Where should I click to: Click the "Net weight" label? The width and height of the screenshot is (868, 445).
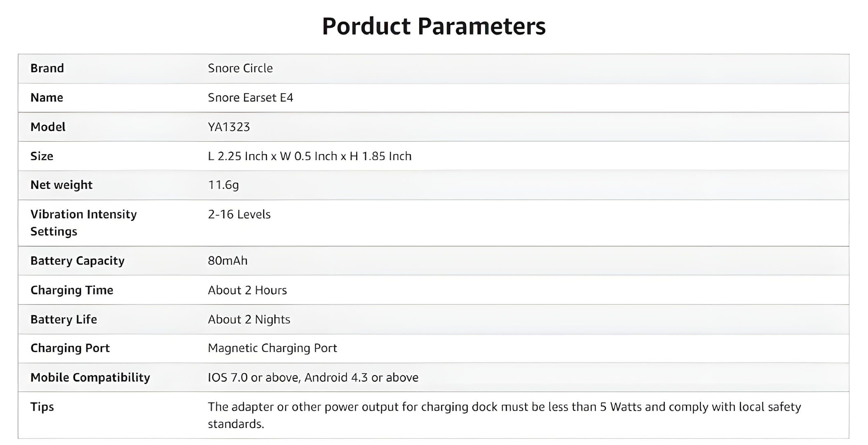(x=61, y=185)
